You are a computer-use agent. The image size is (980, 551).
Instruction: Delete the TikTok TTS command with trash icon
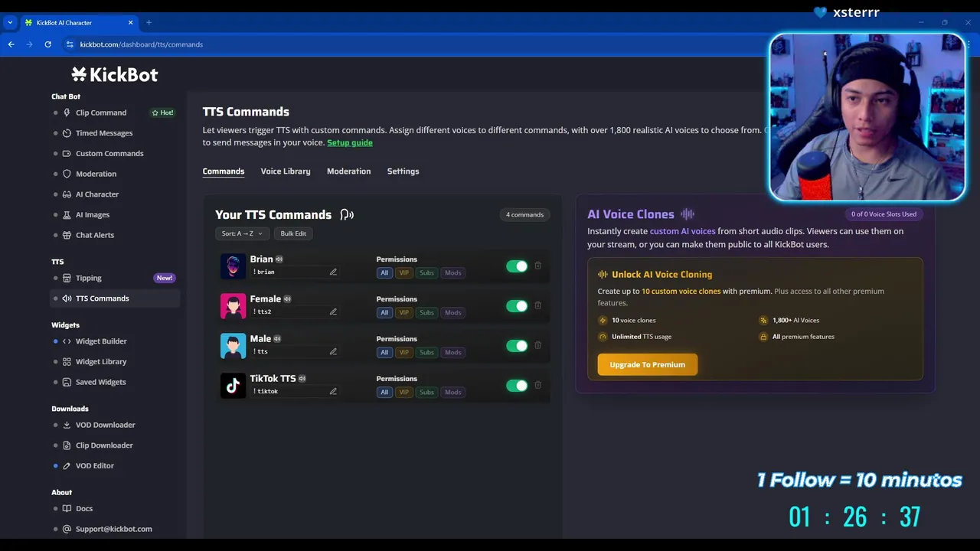pyautogui.click(x=537, y=385)
